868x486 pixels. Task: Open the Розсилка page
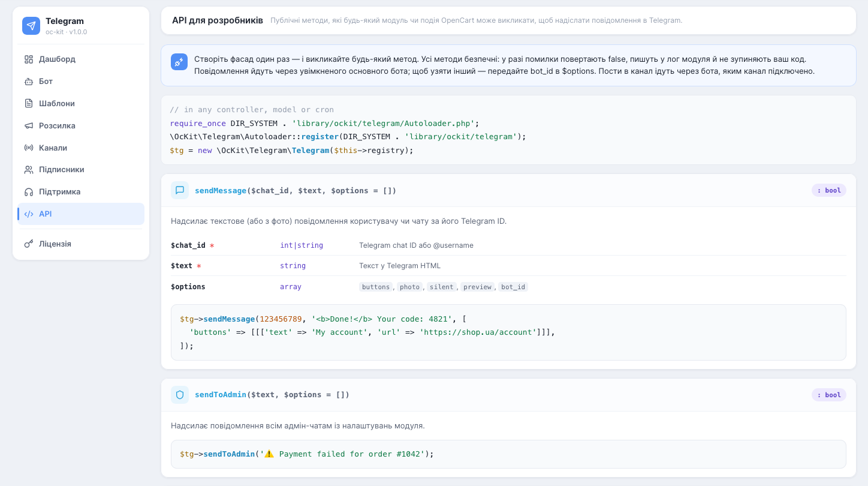81,126
